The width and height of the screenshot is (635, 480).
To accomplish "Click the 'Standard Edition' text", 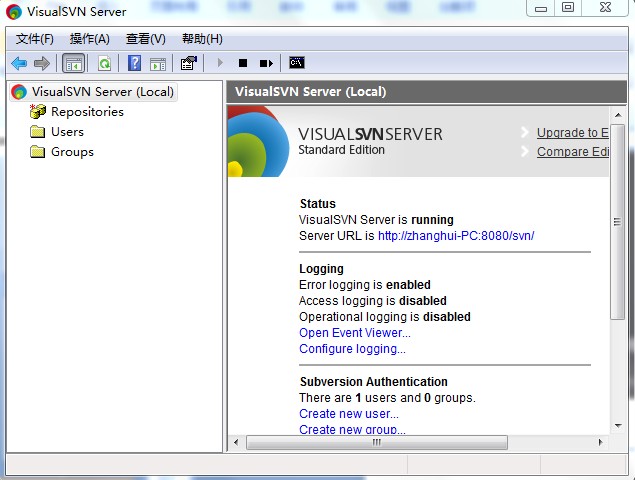I will pos(341,150).
